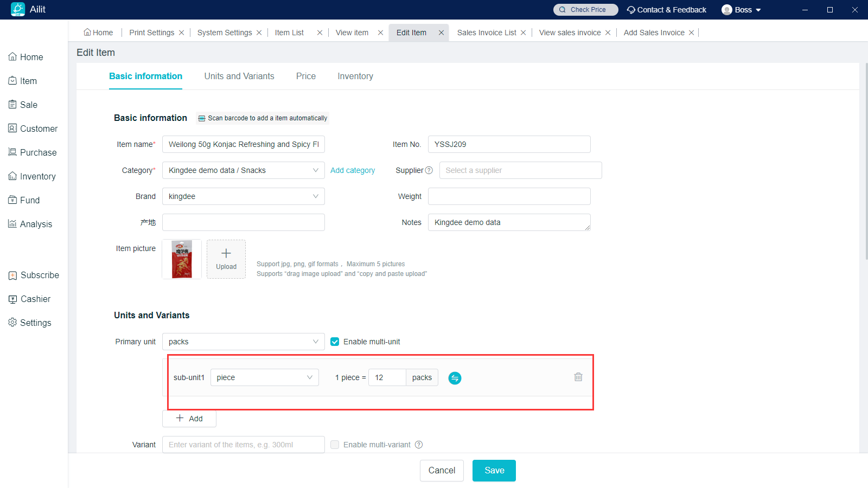
Task: Delete sub-unit1 with the trash icon
Action: (578, 377)
